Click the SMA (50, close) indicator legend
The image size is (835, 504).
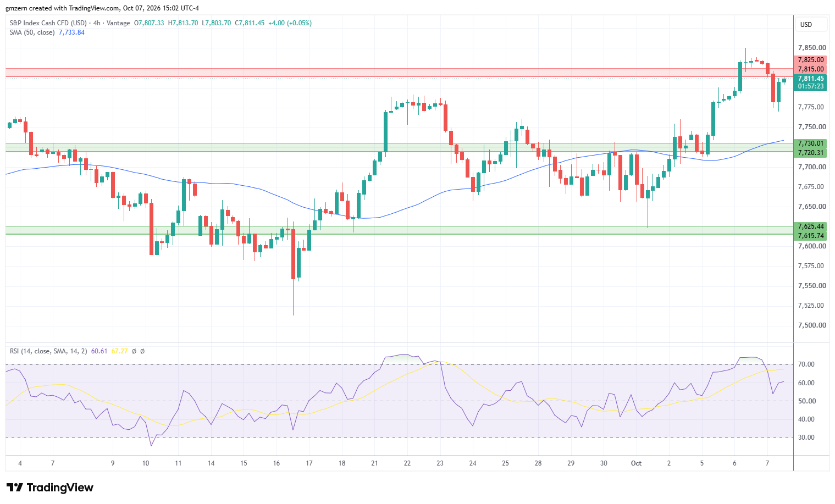(32, 32)
